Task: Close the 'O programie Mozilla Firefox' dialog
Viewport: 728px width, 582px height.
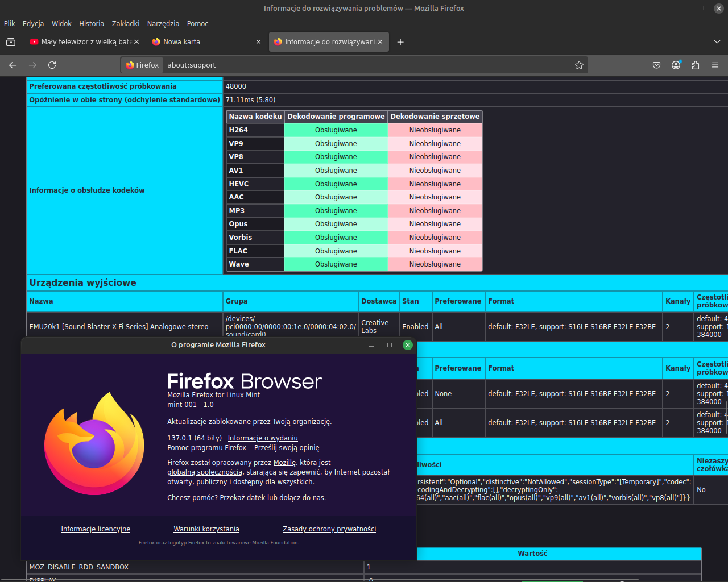Action: [x=408, y=345]
